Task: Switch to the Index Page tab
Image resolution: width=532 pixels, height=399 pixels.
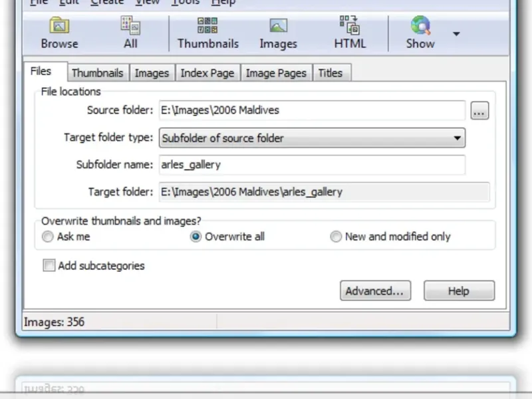Action: [x=207, y=73]
